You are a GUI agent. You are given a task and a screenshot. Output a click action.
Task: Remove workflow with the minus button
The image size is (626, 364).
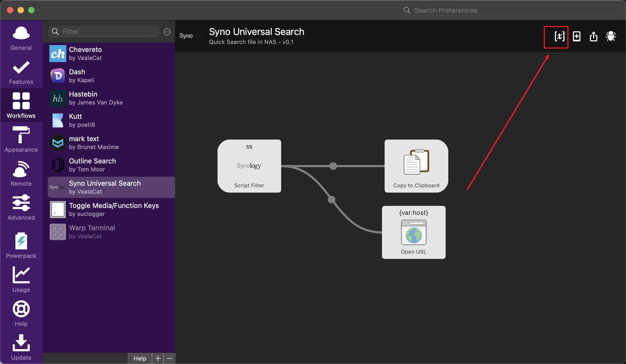(170, 358)
